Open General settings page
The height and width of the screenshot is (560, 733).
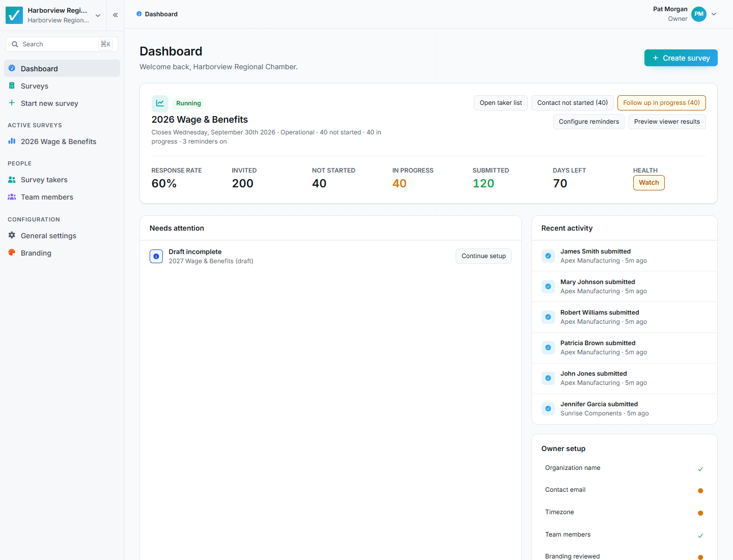click(62, 235)
